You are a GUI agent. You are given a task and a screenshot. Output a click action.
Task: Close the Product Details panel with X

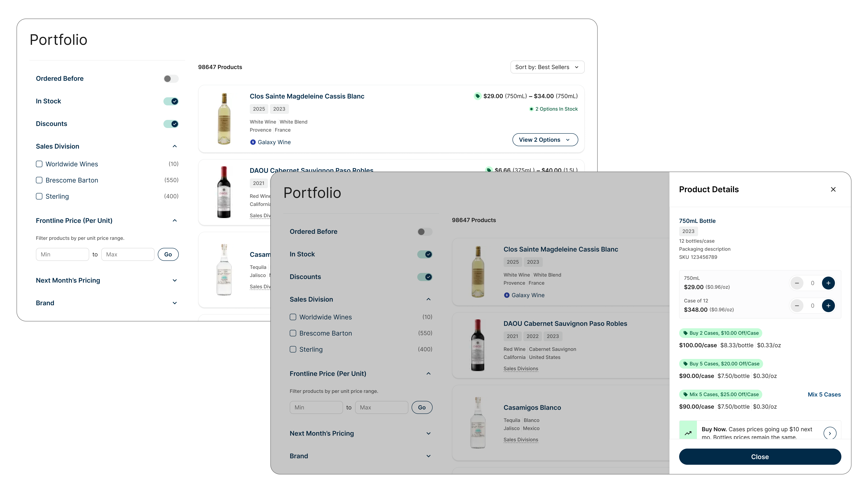833,189
